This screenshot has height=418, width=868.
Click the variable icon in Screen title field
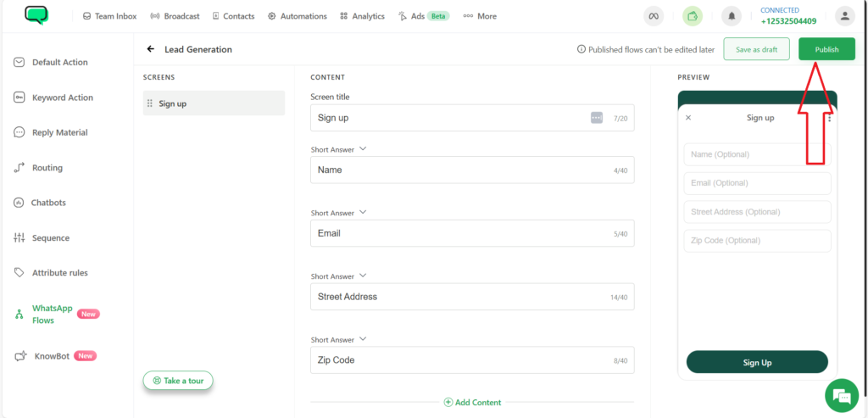pos(596,118)
